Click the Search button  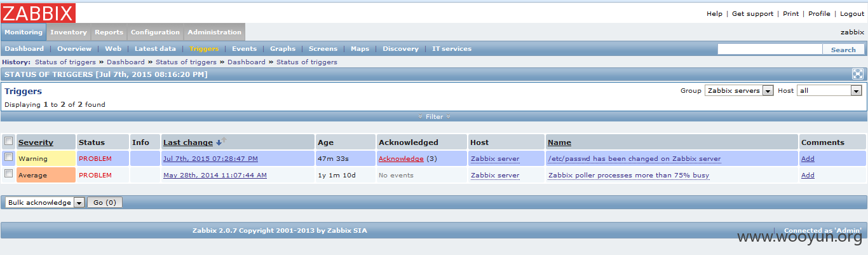click(843, 49)
